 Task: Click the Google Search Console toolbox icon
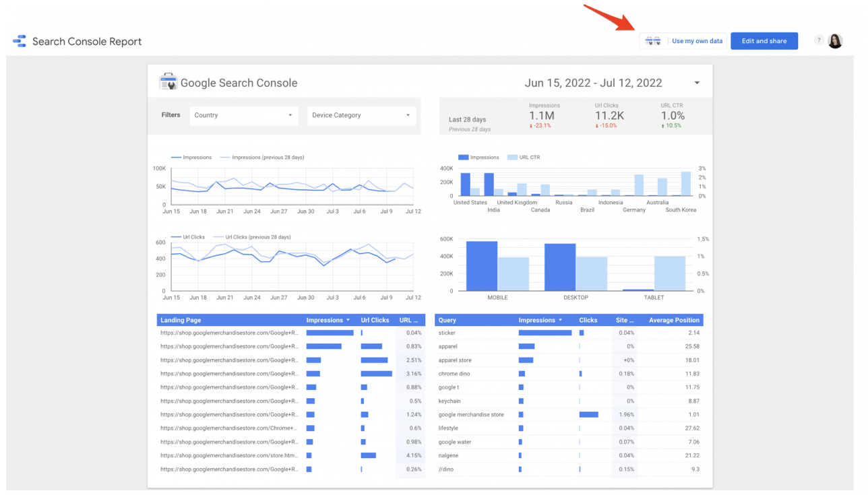[167, 82]
